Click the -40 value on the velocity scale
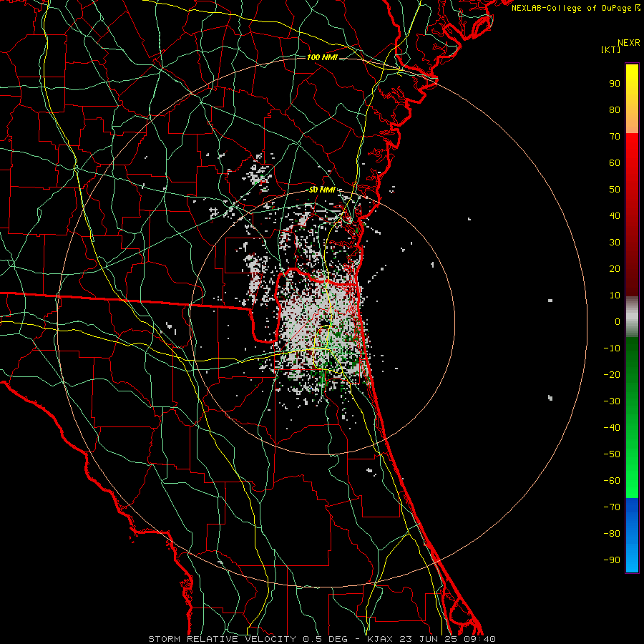 [x=612, y=428]
